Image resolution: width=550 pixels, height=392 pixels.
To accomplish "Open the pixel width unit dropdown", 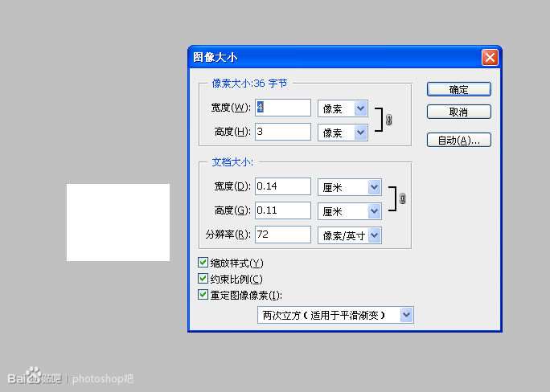I will (x=343, y=108).
